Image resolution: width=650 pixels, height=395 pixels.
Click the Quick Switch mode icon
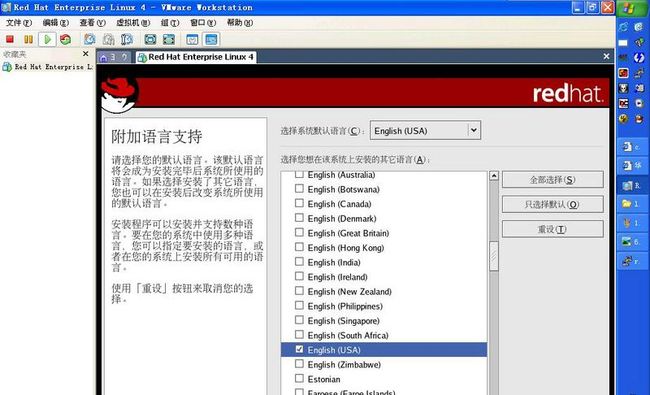click(169, 39)
